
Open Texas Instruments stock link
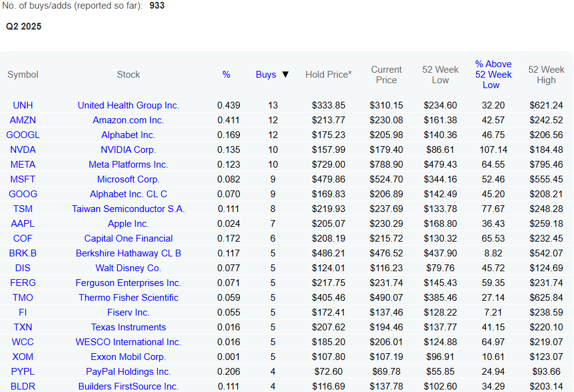[128, 327]
